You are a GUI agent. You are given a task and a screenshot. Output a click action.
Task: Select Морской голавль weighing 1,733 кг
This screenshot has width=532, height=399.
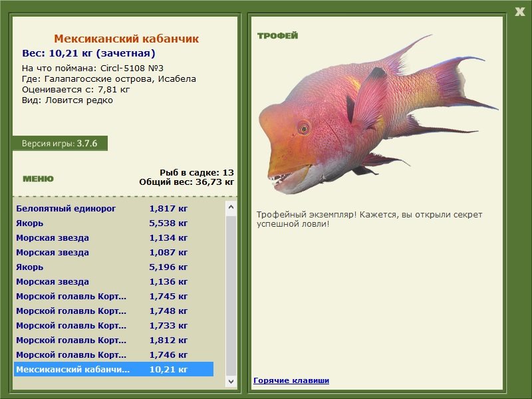click(x=114, y=325)
